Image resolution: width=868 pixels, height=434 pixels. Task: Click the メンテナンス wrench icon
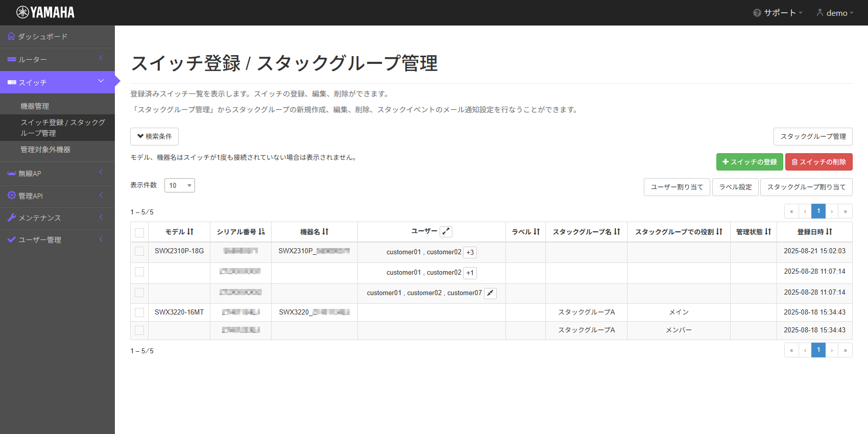12,218
